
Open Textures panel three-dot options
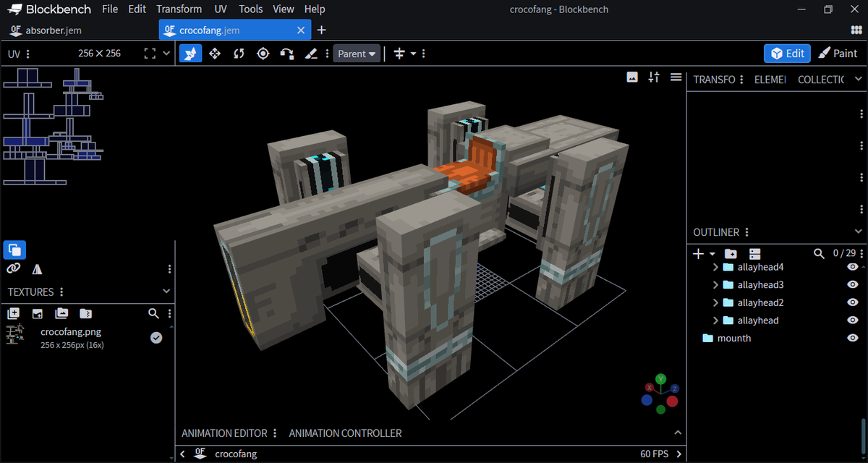click(62, 292)
